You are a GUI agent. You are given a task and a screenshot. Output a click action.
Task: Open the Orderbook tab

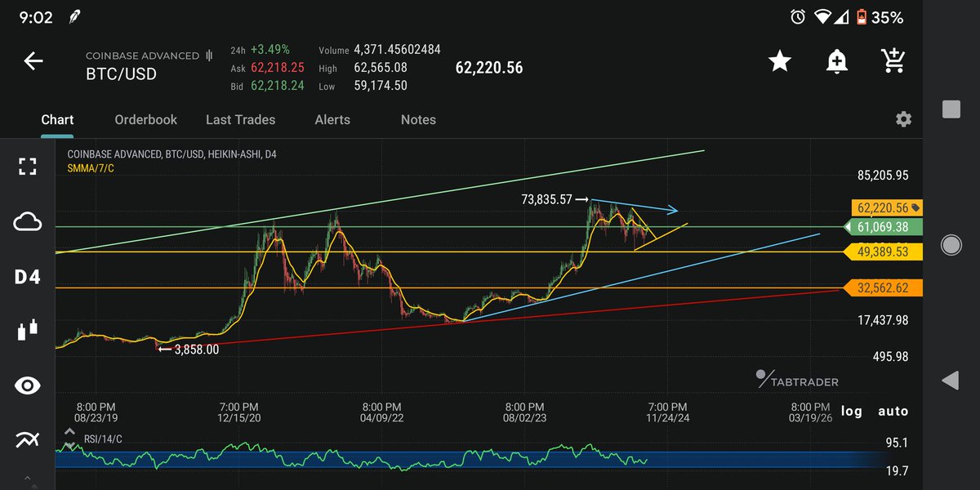point(145,119)
